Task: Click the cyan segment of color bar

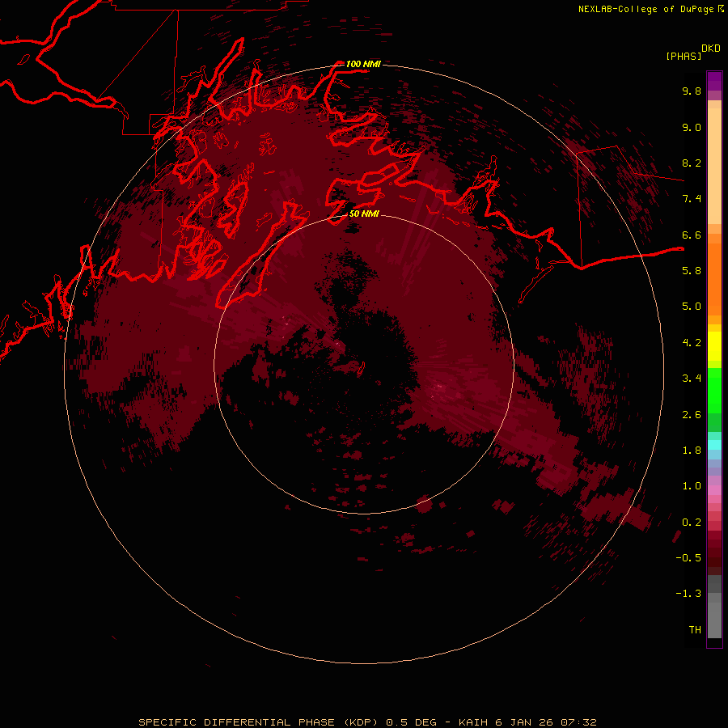Action: [714, 444]
